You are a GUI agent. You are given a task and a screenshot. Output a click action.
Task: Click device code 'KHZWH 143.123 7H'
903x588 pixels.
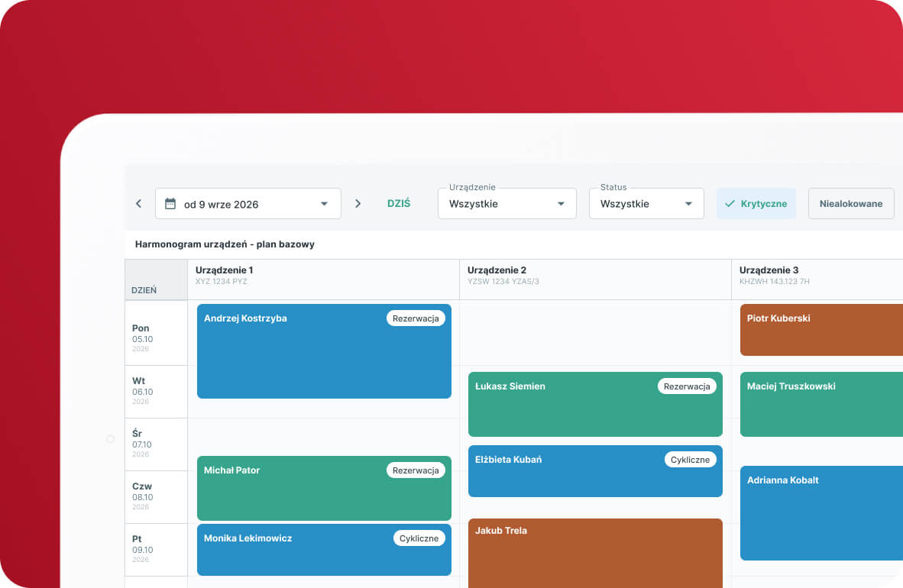(x=775, y=282)
